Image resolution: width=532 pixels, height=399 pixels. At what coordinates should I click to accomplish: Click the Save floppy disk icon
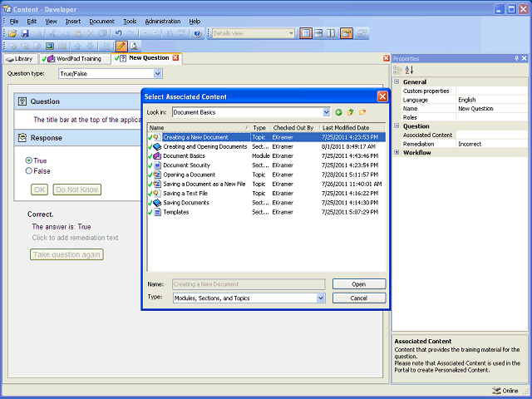(25, 33)
